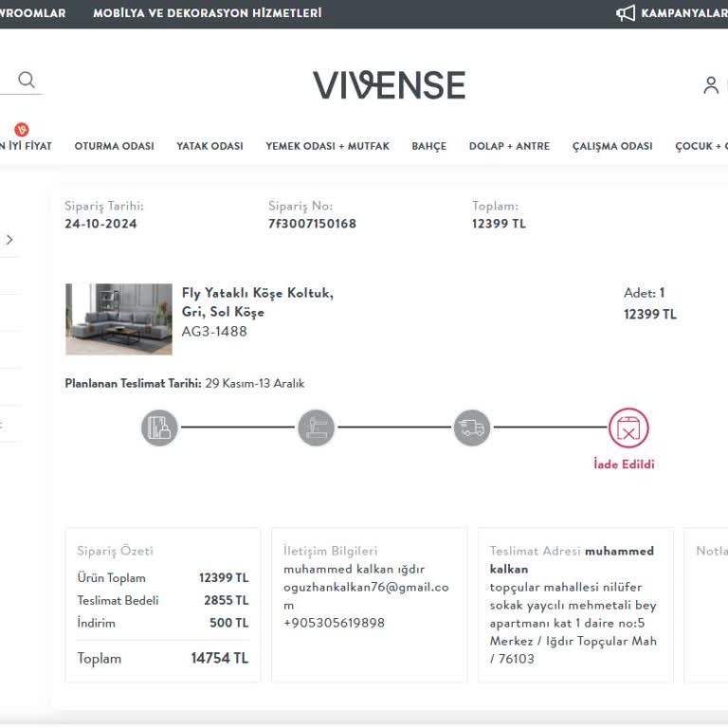This screenshot has height=728, width=728.
Task: Click the order received status icon
Action: click(159, 428)
